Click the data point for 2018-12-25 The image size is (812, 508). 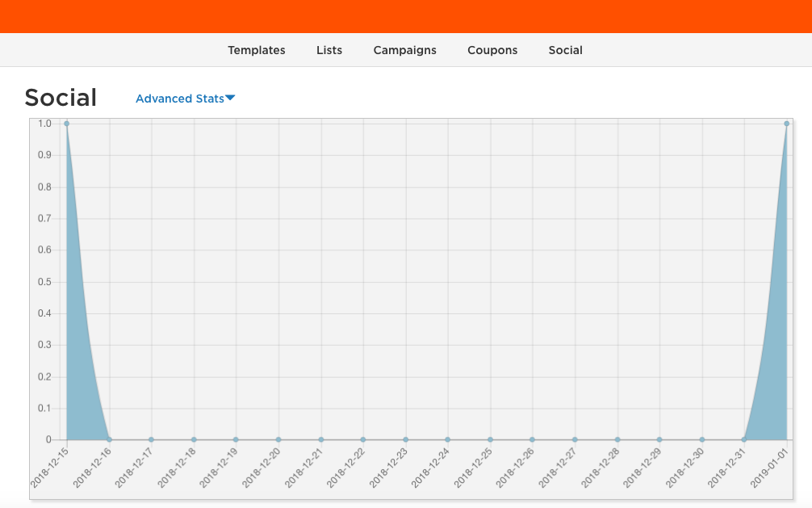(x=490, y=440)
